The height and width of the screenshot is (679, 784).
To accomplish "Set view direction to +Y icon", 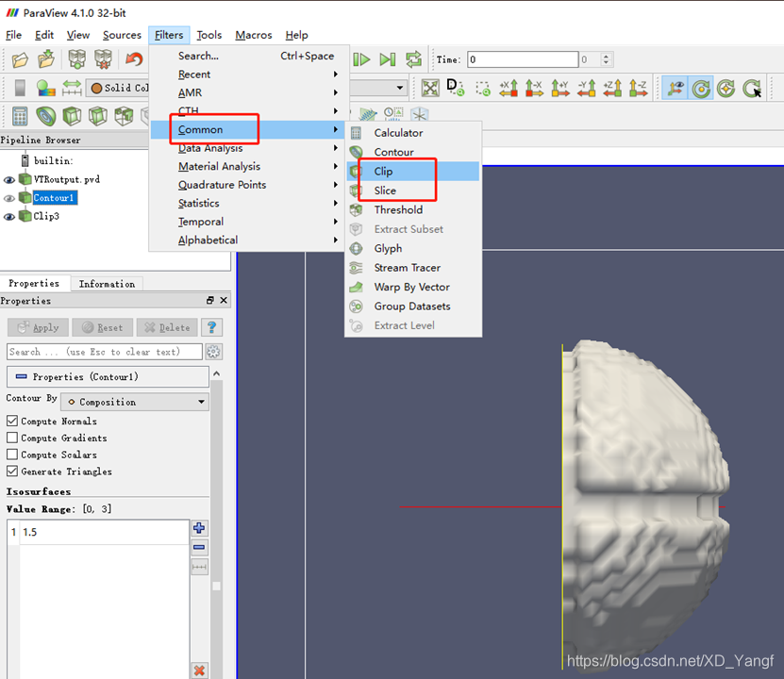I will tap(560, 88).
